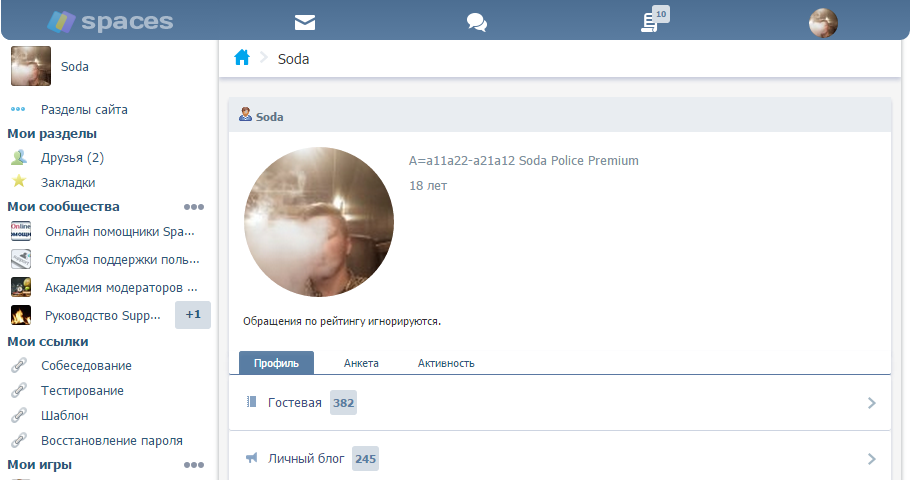This screenshot has height=480, width=912.
Task: Open journal notifications icon with badge 10
Action: (654, 20)
